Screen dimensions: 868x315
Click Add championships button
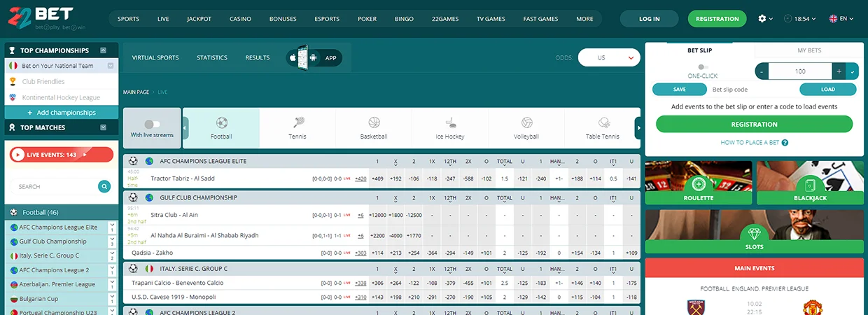pos(62,113)
